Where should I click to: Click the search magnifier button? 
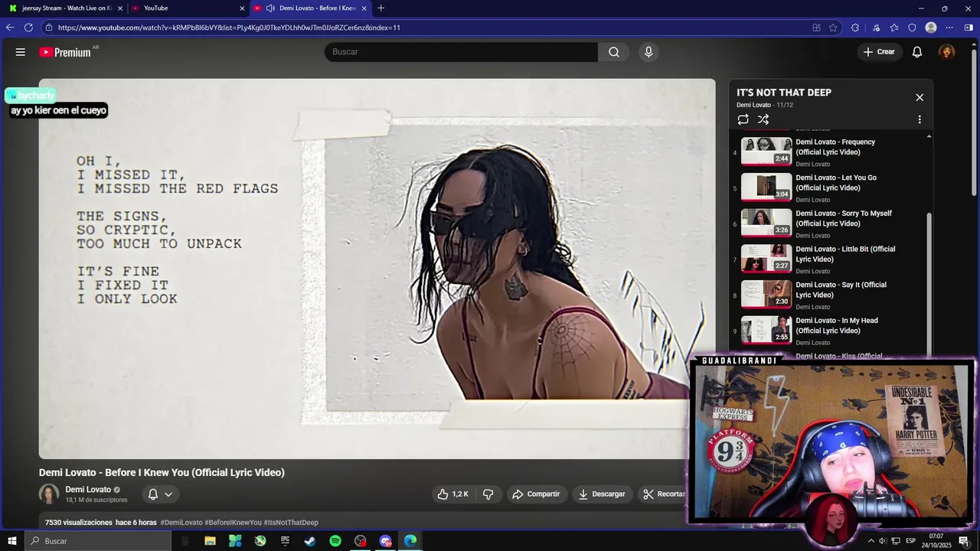(x=614, y=52)
